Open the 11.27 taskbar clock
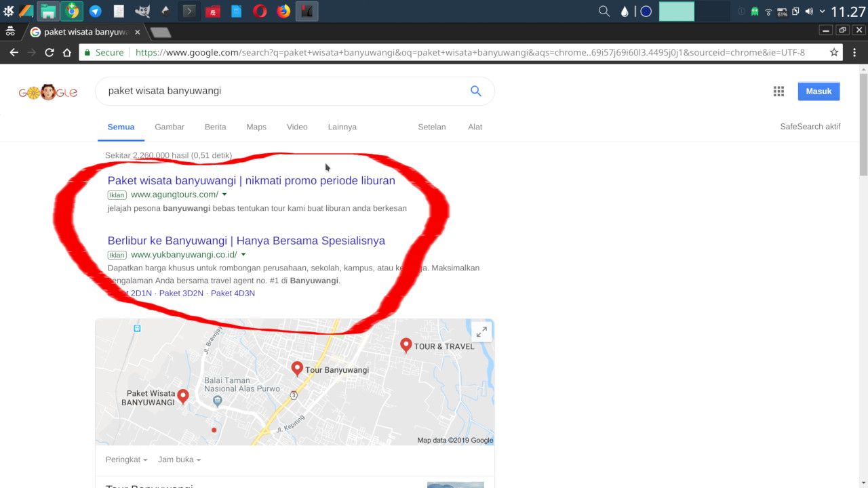 coord(848,12)
